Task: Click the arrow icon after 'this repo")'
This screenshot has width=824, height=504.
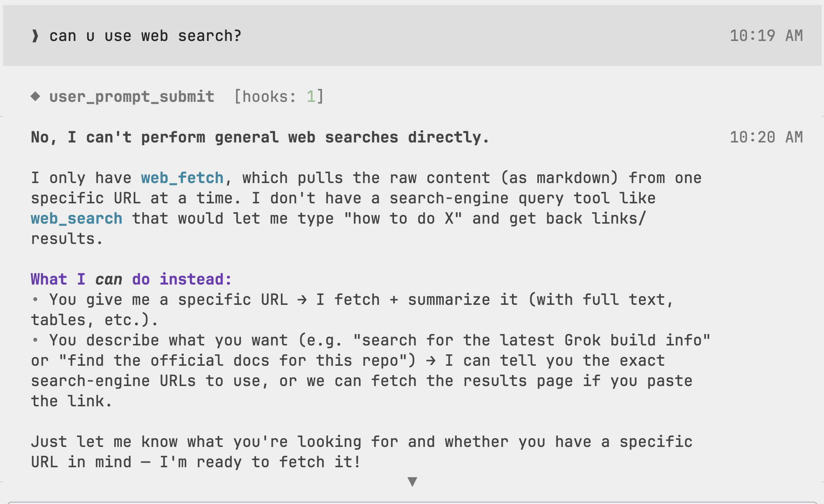Action: [x=431, y=360]
